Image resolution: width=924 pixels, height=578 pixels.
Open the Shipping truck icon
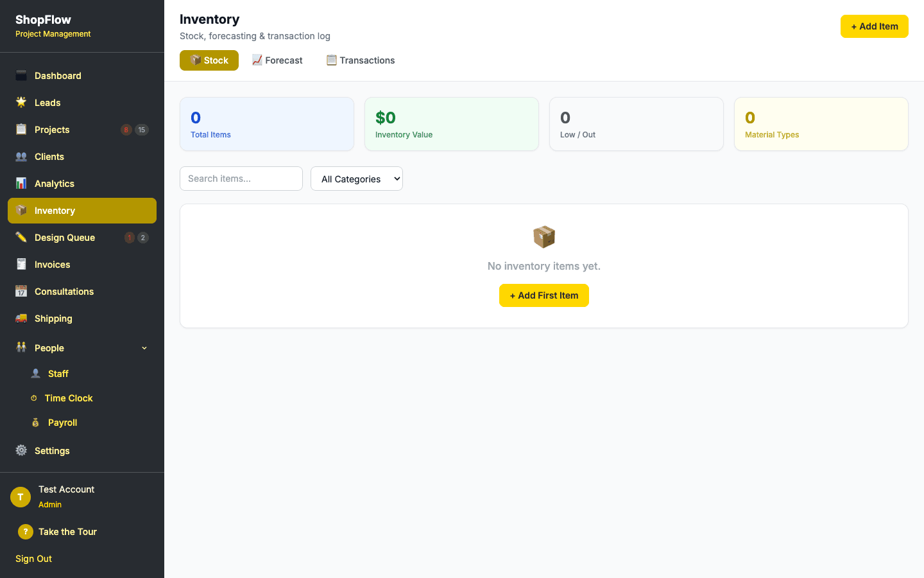[21, 319]
